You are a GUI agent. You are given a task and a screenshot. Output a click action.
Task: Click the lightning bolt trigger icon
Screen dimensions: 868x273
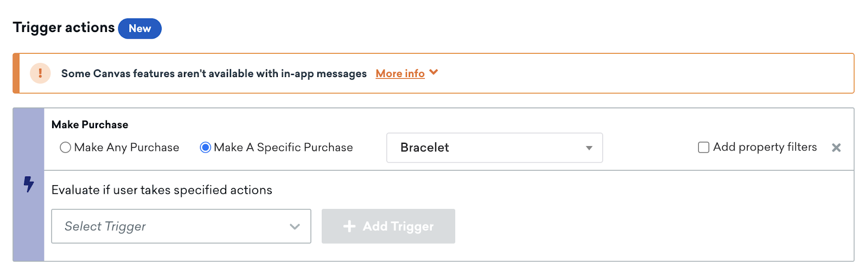point(29,185)
